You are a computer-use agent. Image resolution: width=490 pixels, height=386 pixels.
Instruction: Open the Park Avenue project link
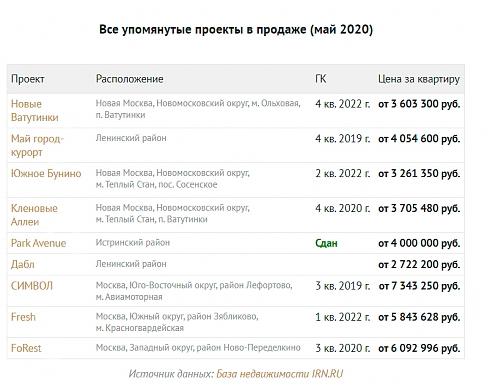pos(38,243)
